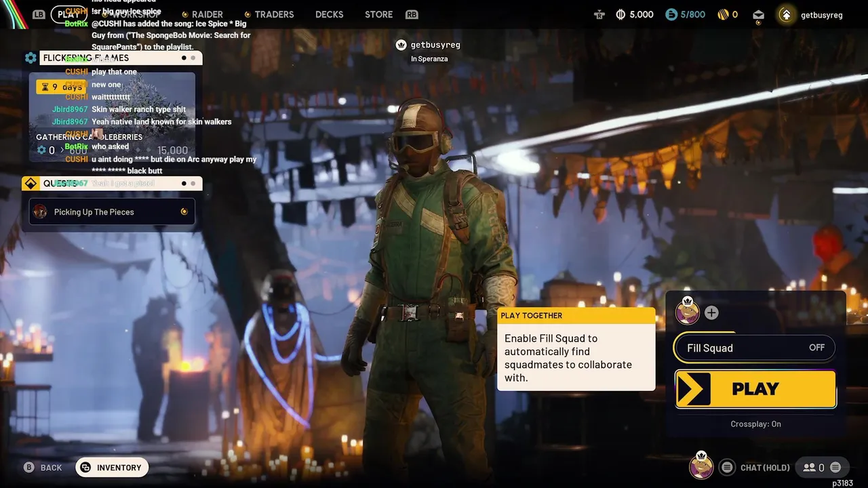Click the yellow Quests diamond icon
Image resolution: width=868 pixels, height=488 pixels.
coord(31,184)
